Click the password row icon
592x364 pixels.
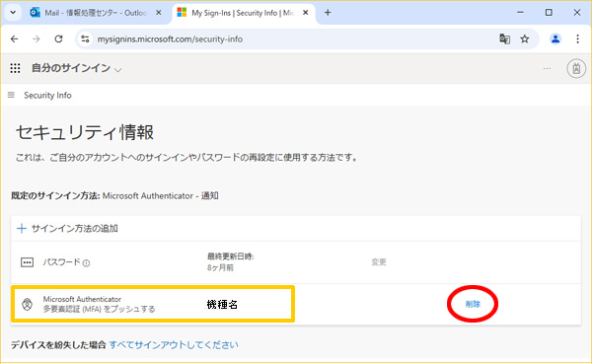click(27, 262)
